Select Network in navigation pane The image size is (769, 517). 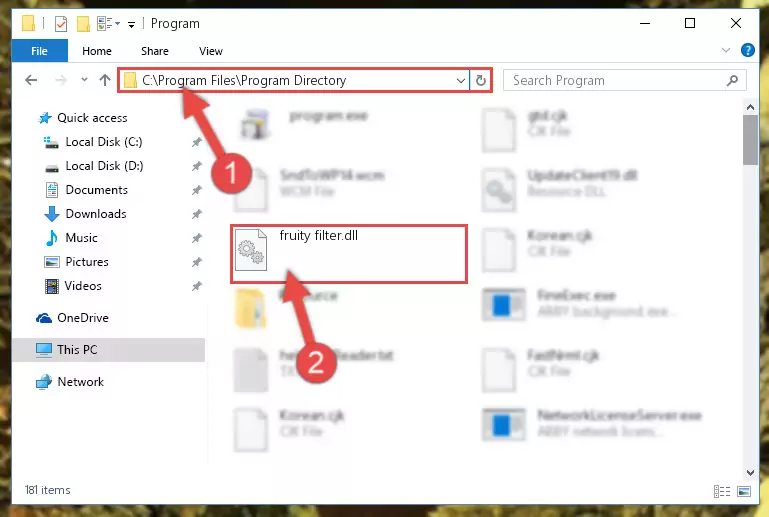tap(80, 382)
